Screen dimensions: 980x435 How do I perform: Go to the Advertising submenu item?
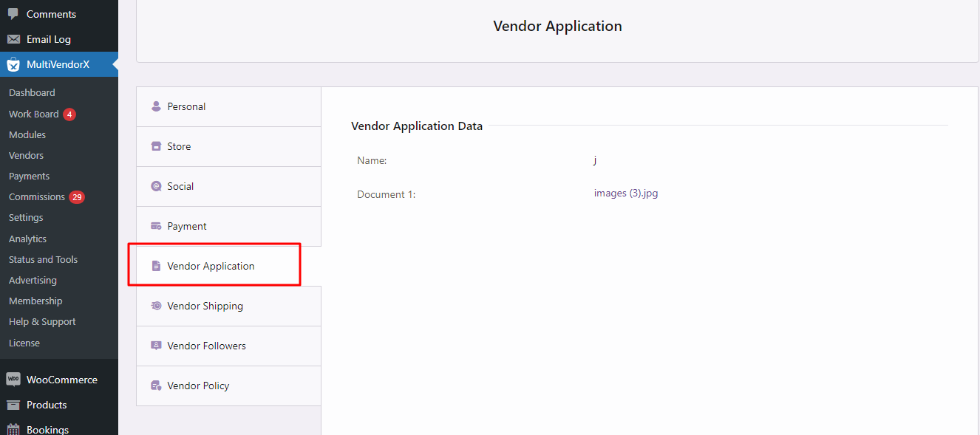click(x=33, y=280)
